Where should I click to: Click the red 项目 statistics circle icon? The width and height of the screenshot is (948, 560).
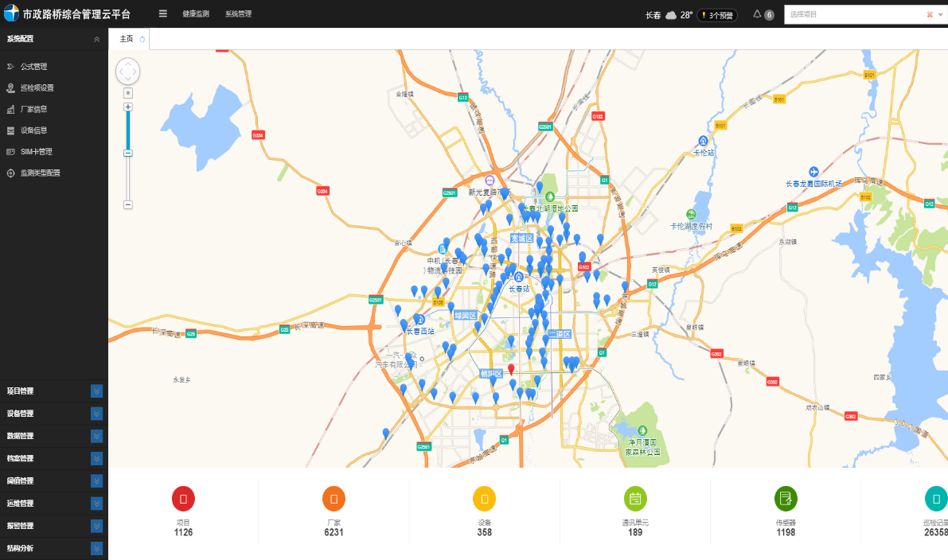(x=183, y=500)
